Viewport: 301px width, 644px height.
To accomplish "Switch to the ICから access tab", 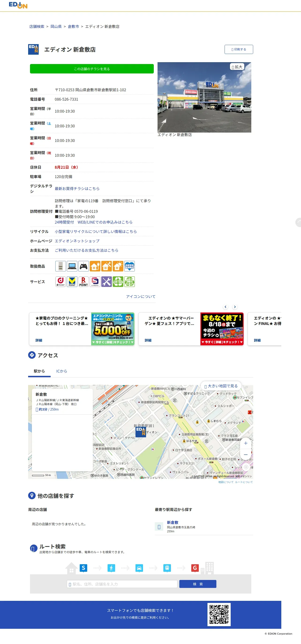I will click(61, 371).
